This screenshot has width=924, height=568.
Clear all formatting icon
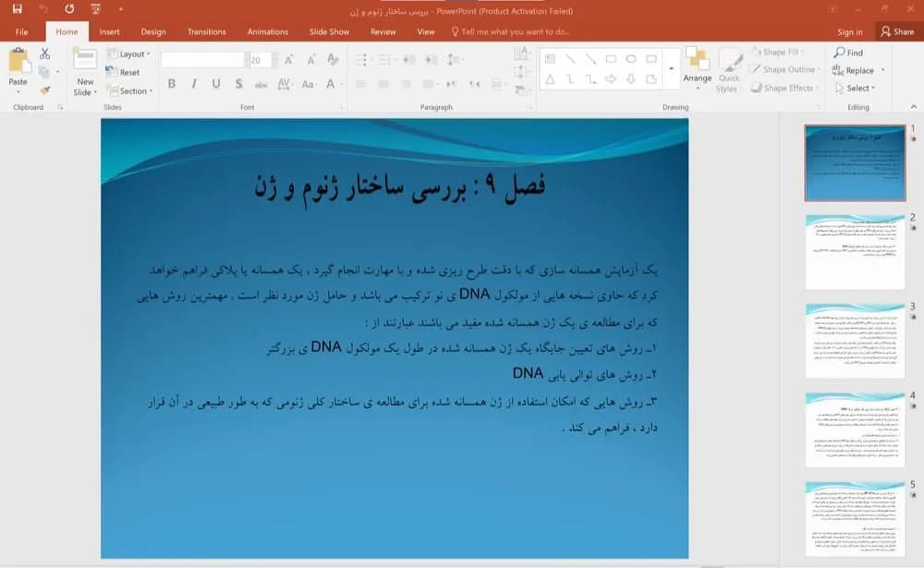(x=333, y=59)
